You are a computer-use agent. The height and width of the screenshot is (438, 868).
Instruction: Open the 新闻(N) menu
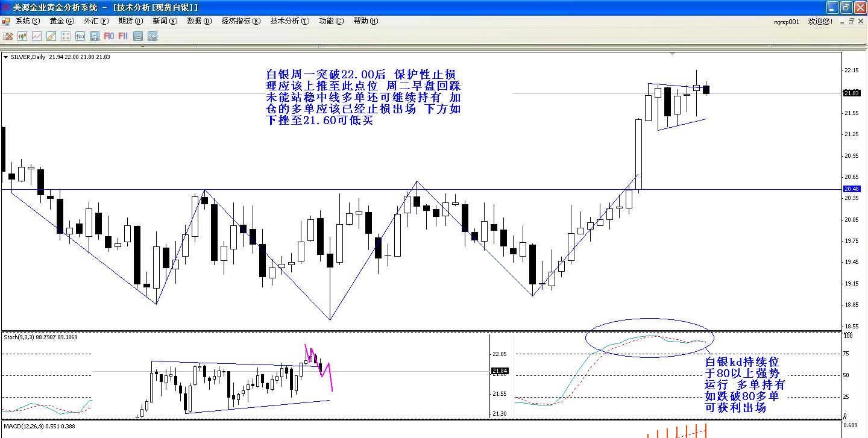[x=165, y=21]
